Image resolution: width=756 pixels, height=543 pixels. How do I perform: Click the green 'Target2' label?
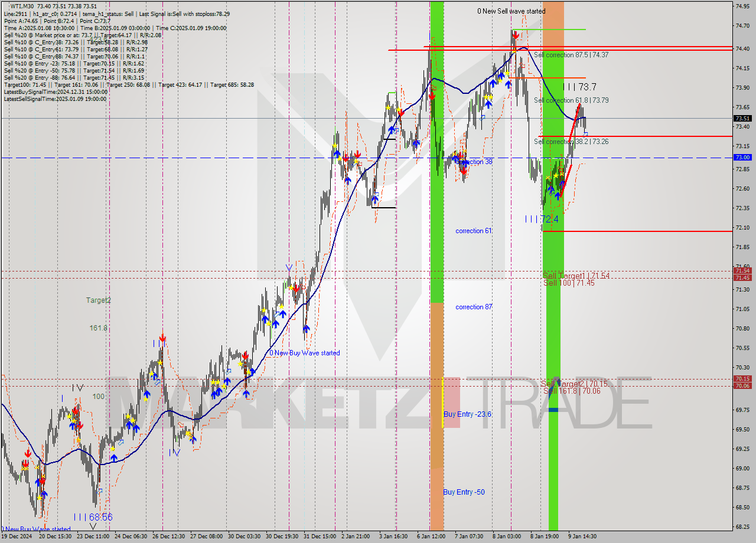point(99,300)
